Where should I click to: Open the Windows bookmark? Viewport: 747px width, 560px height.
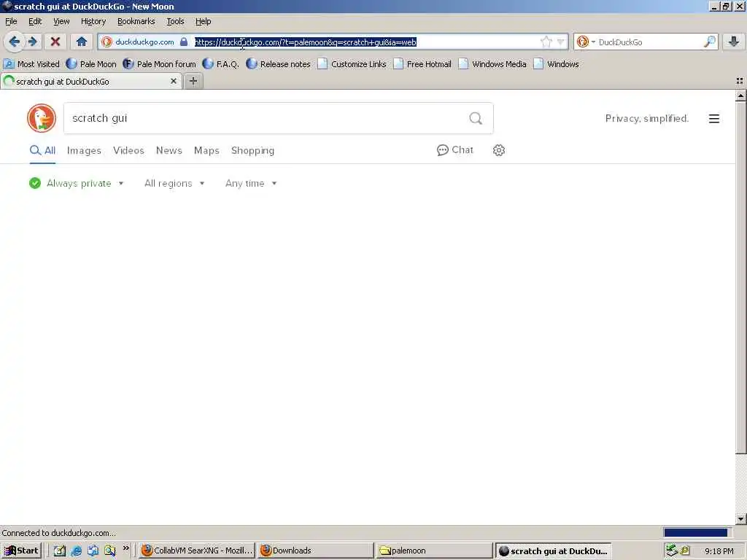coord(557,64)
